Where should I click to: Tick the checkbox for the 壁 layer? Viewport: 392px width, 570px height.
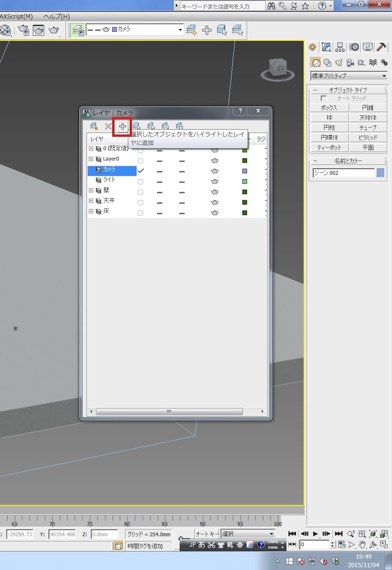[141, 191]
